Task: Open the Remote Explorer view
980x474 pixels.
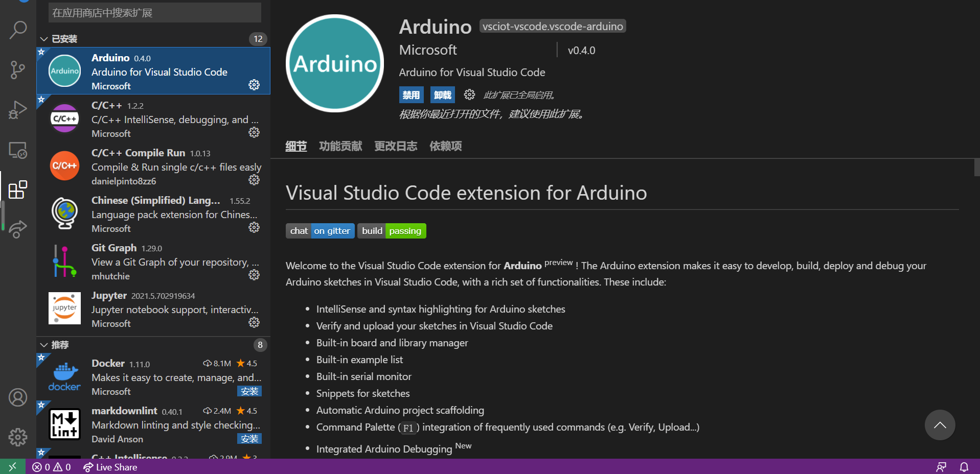Action: 18,150
